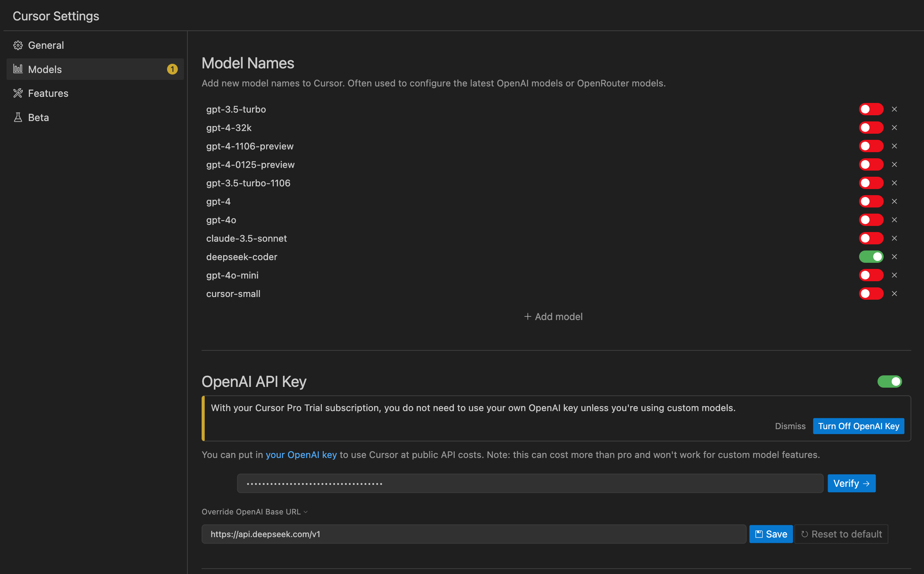
Task: Reset base URL to default
Action: [x=841, y=534]
